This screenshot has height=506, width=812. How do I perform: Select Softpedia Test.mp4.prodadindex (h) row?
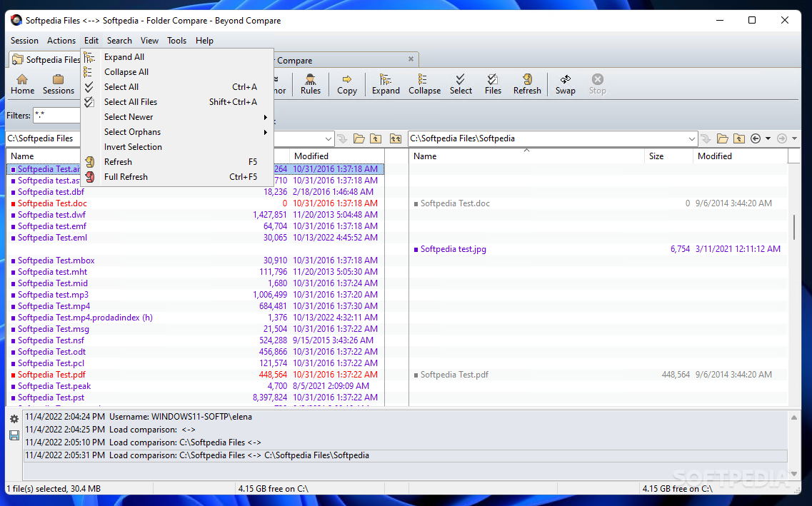[x=195, y=318]
